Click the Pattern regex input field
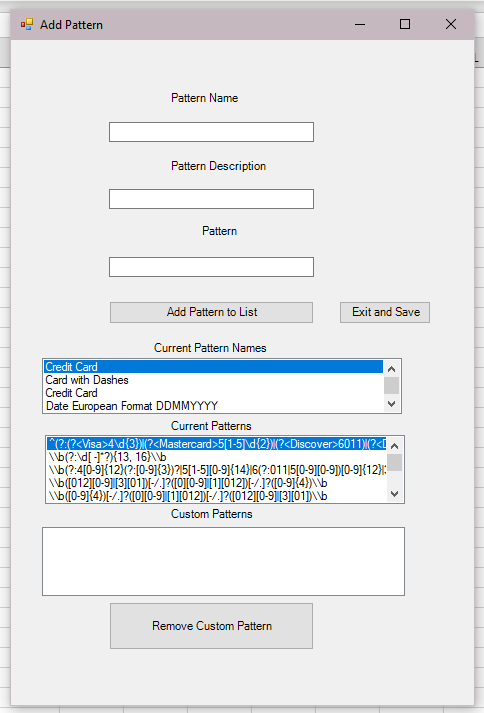Image resolution: width=484 pixels, height=713 pixels. coord(211,267)
